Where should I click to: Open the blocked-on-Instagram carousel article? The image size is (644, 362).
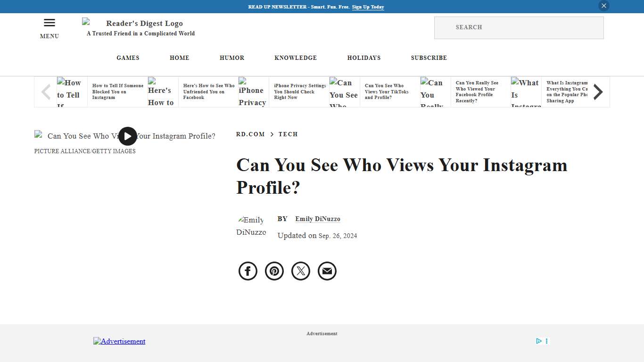pos(117,91)
